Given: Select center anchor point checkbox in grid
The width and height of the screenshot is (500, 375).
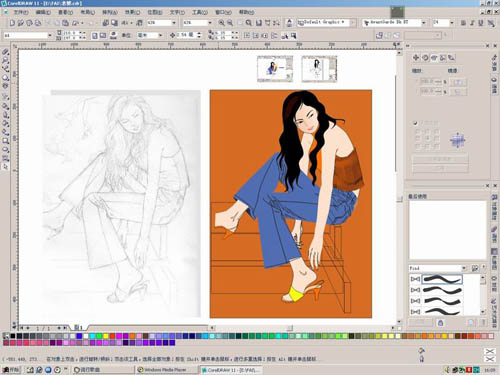Looking at the screenshot, I should pyautogui.click(x=427, y=138).
